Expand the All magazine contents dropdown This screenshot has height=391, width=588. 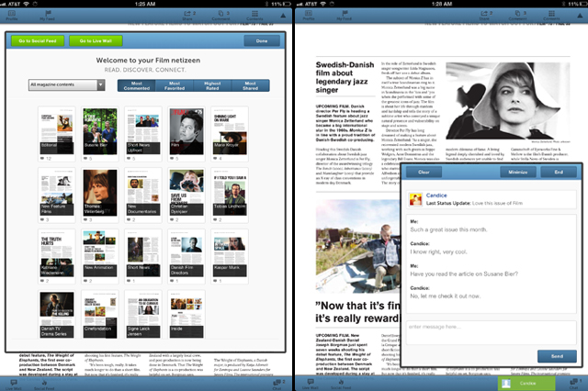coord(66,85)
